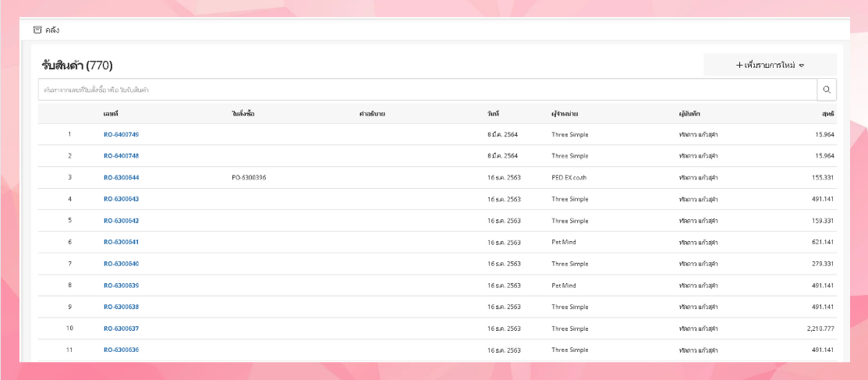The image size is (868, 380).
Task: Open receipt RO-6300641
Action: [x=121, y=242]
